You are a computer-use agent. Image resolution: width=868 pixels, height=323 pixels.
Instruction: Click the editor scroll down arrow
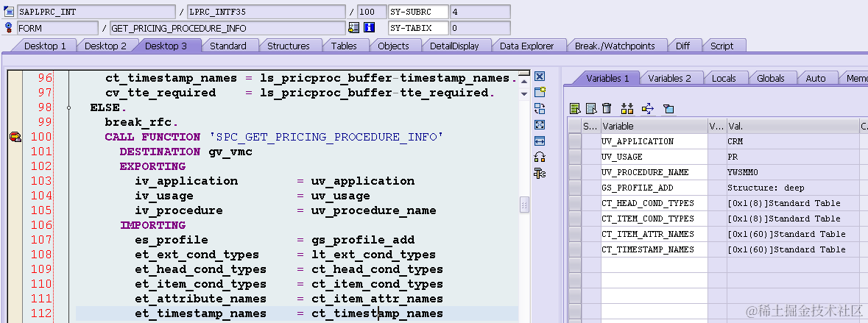524,94
